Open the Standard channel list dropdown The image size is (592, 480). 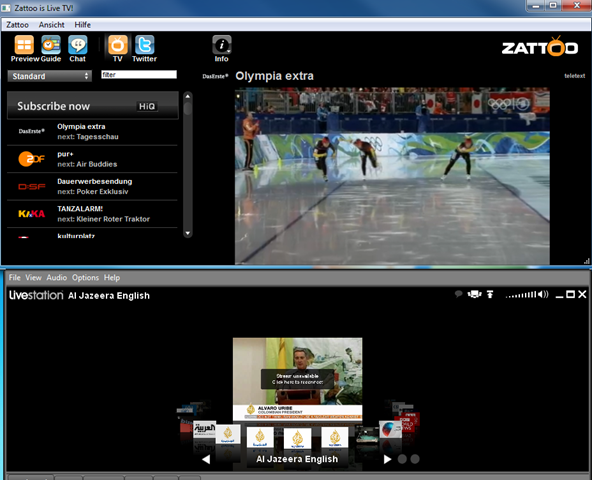coord(49,76)
